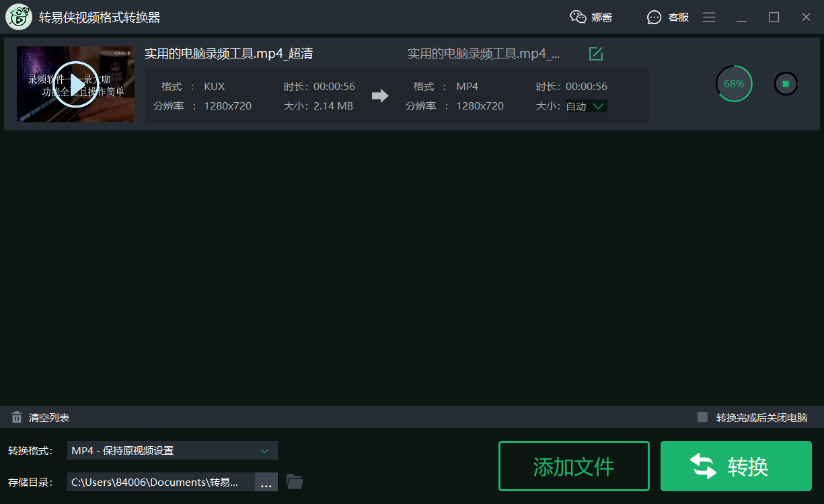This screenshot has height=504, width=824.
Task: Open the 大小 自动 dropdown
Action: pyautogui.click(x=586, y=106)
